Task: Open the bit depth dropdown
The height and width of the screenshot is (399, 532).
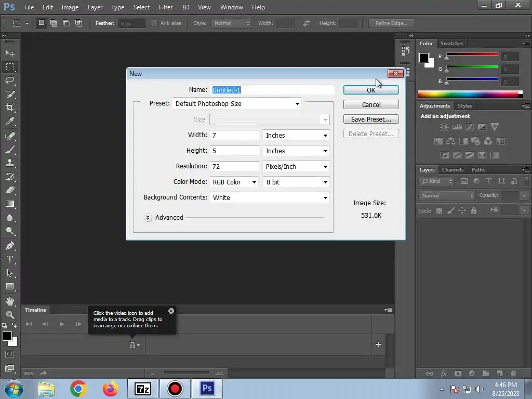Action: tap(296, 182)
